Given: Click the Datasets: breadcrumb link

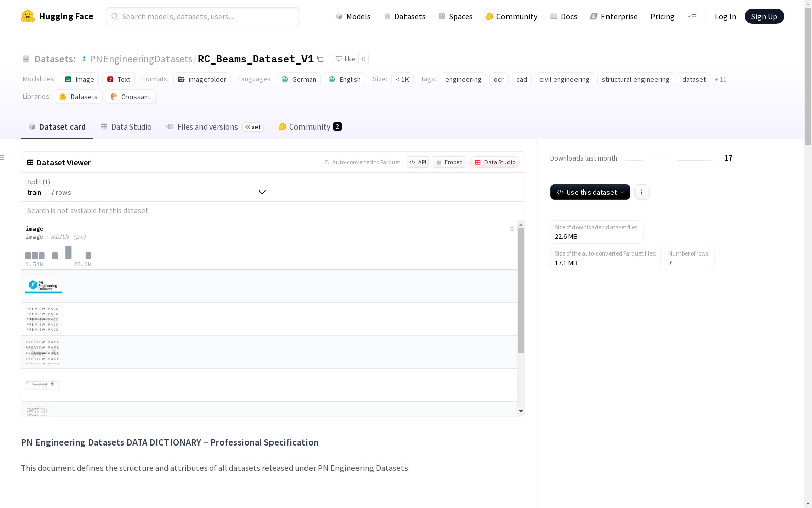Looking at the screenshot, I should coord(54,59).
